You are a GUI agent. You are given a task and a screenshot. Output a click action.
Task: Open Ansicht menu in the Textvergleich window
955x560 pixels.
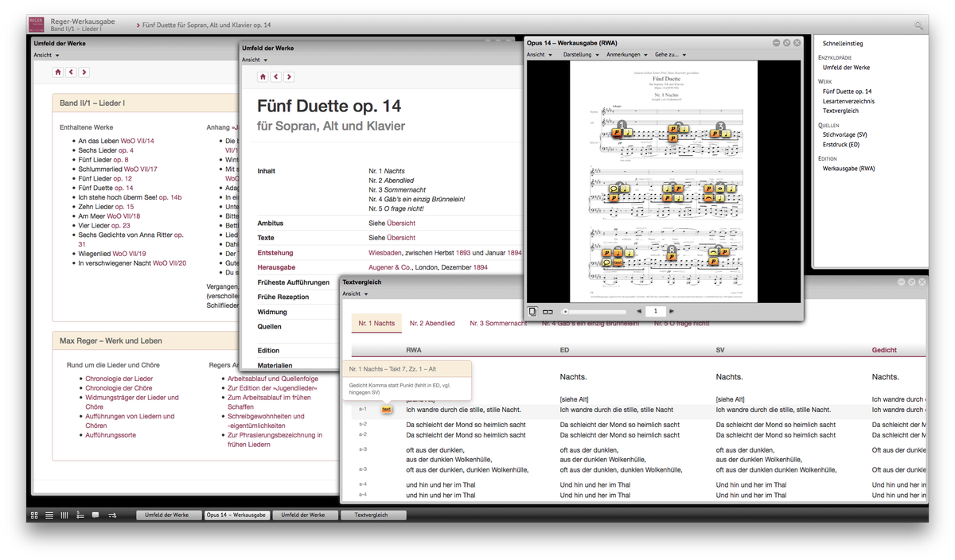pyautogui.click(x=355, y=294)
